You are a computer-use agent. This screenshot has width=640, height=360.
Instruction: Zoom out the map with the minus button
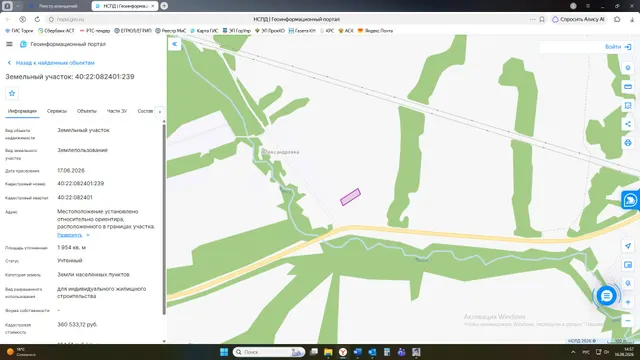pyautogui.click(x=628, y=320)
